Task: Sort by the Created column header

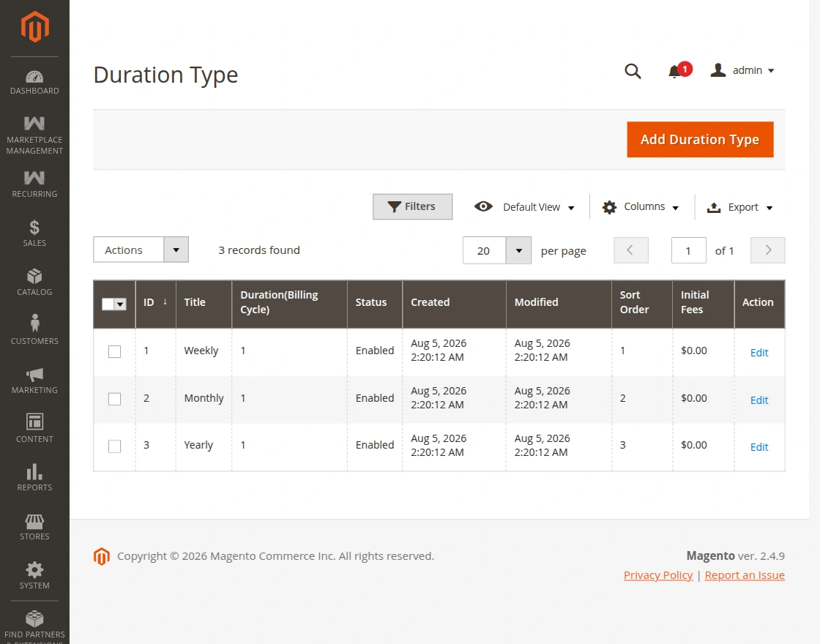Action: (455, 303)
